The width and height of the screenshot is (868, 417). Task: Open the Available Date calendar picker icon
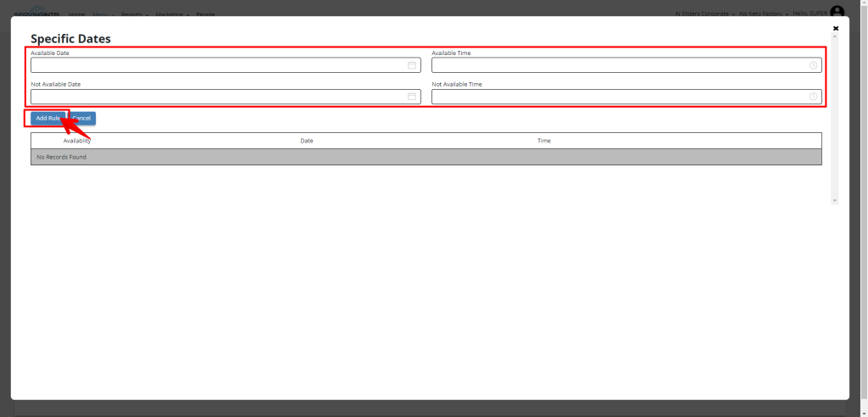pos(411,65)
